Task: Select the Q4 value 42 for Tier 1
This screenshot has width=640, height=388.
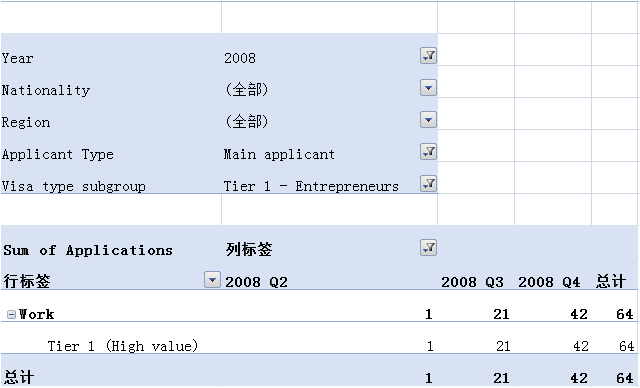Action: [x=580, y=346]
